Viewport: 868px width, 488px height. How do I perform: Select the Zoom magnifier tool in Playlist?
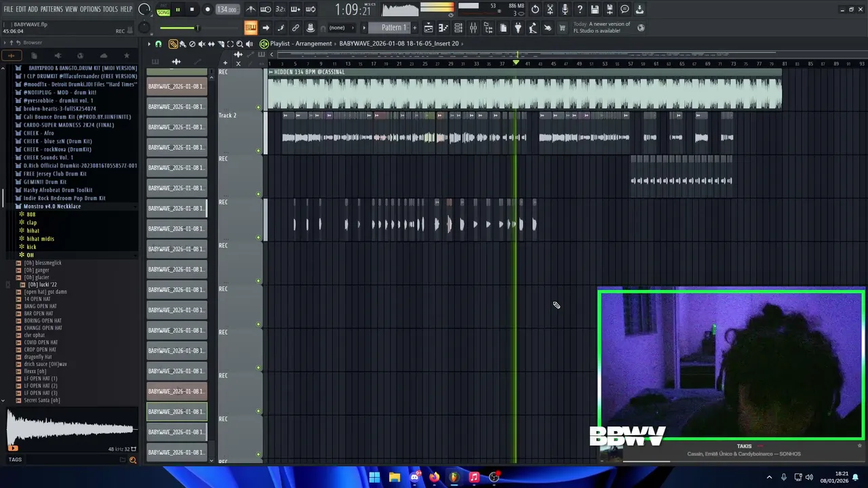(x=239, y=44)
